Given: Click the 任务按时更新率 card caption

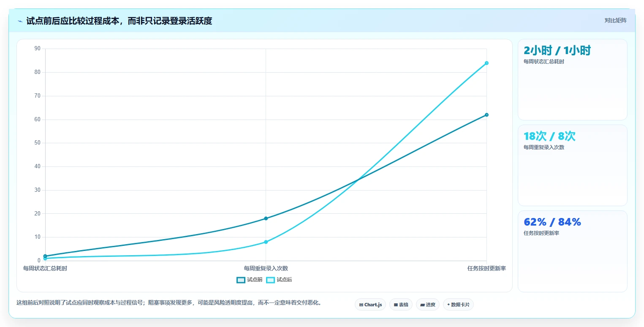Looking at the screenshot, I should pyautogui.click(x=541, y=233).
